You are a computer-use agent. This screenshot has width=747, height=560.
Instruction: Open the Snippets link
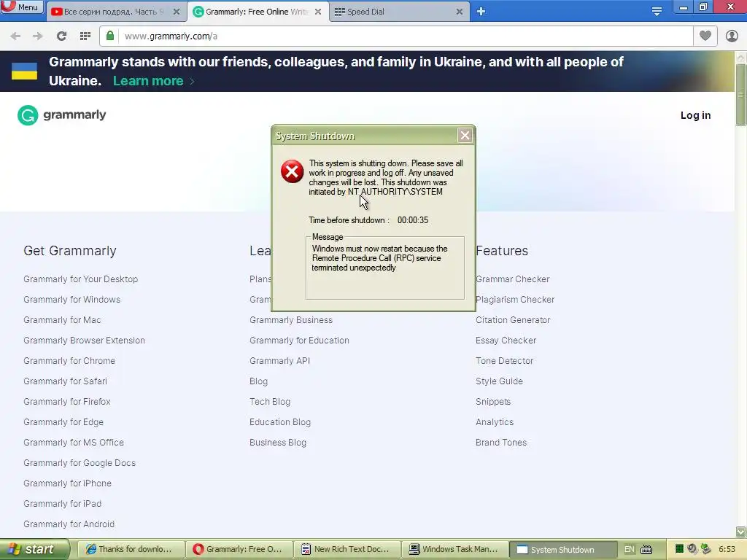tap(493, 402)
